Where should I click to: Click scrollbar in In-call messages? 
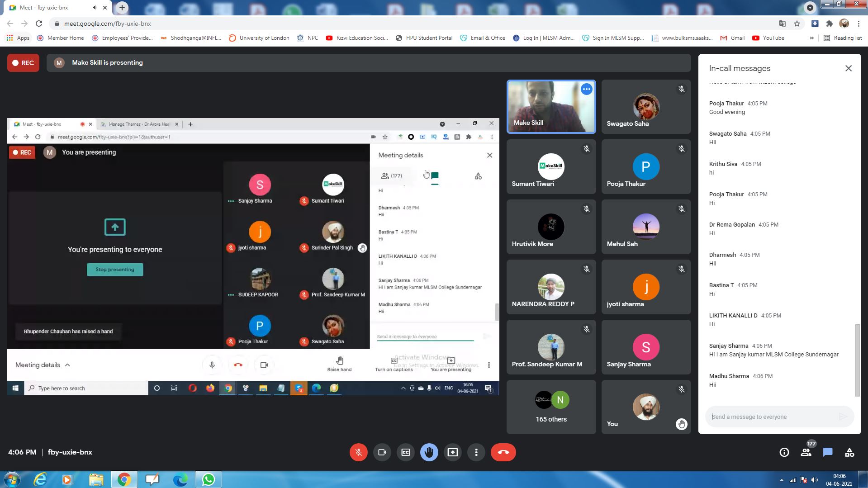[857, 360]
